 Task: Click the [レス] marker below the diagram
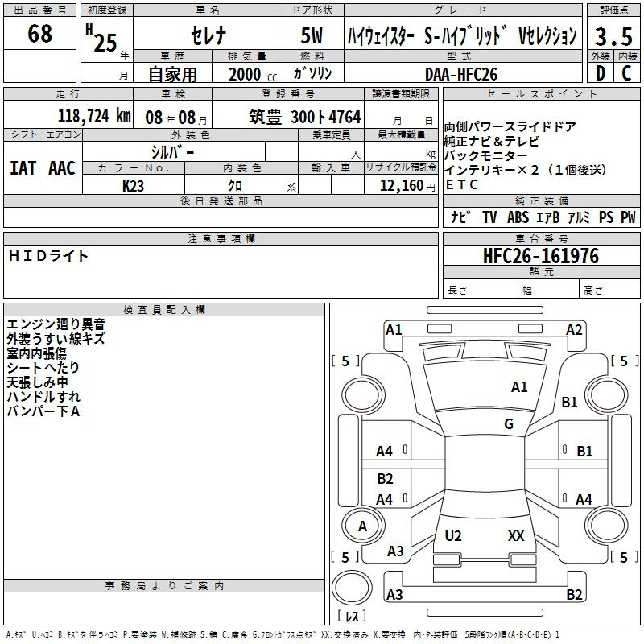(351, 617)
